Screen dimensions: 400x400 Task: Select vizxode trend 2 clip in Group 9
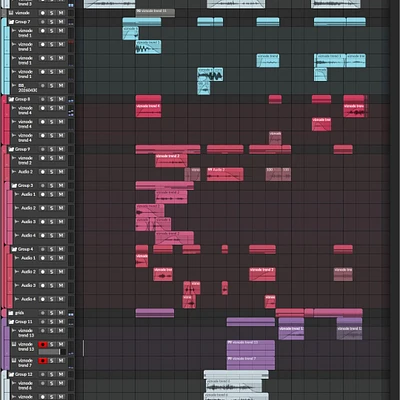171,160
